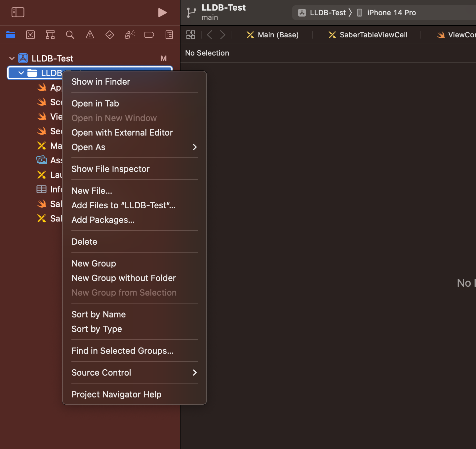The width and height of the screenshot is (476, 449).
Task: Click the branch icon beside LLDB-Test main
Action: 191,12
